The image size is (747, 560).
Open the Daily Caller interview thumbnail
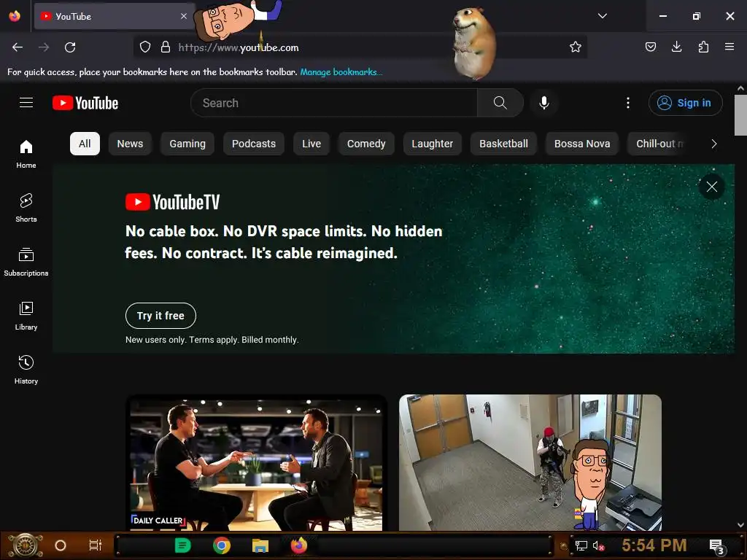[256, 463]
